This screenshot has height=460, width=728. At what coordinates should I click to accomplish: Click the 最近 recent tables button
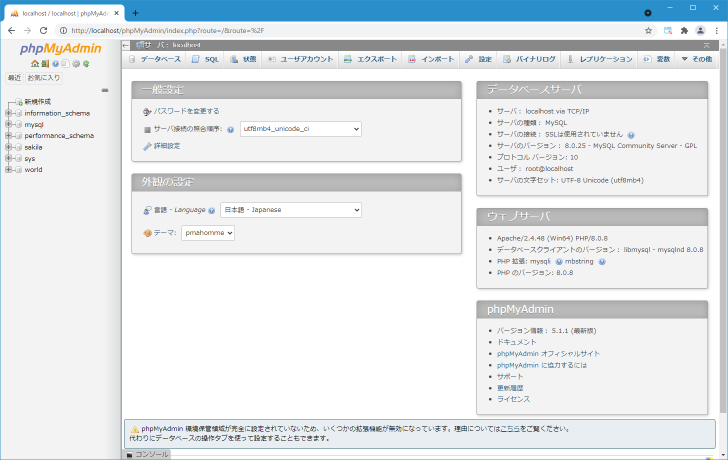14,78
